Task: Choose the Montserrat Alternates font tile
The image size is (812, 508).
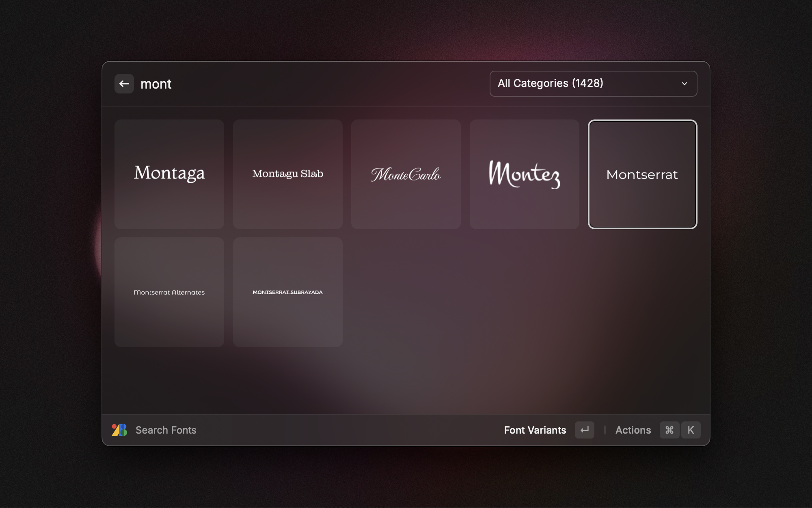Action: tap(169, 292)
